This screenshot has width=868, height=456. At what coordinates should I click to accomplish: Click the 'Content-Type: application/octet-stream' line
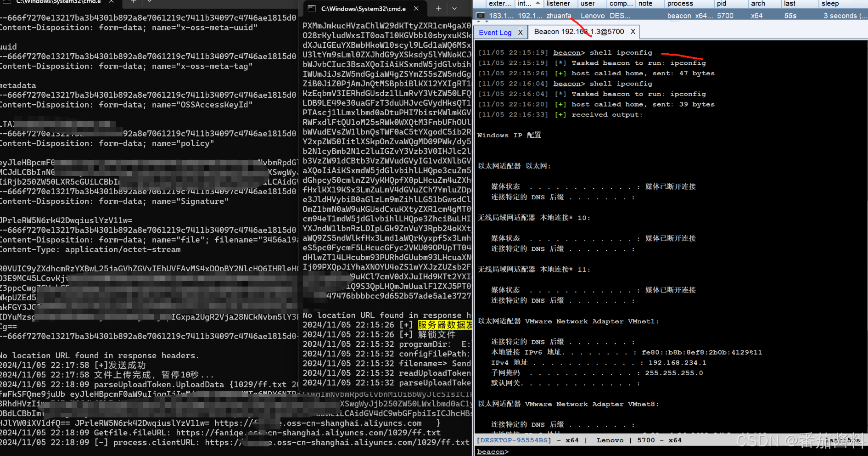(x=90, y=249)
